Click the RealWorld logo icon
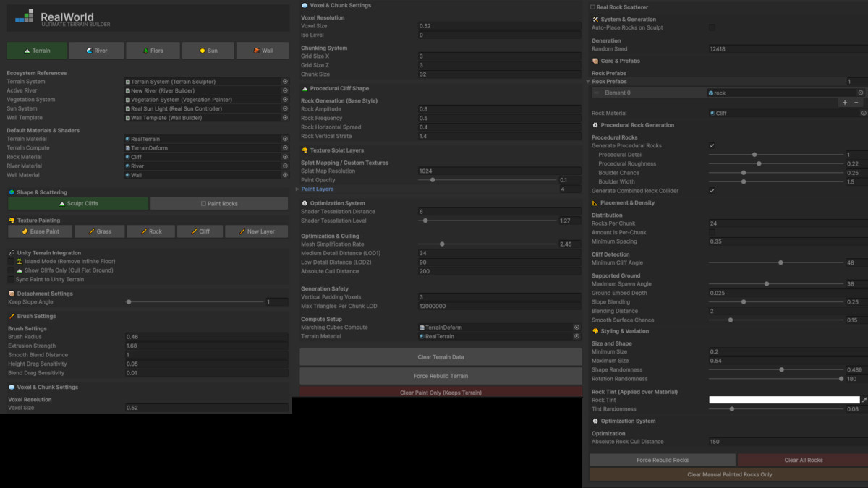This screenshot has width=868, height=488. click(x=24, y=16)
